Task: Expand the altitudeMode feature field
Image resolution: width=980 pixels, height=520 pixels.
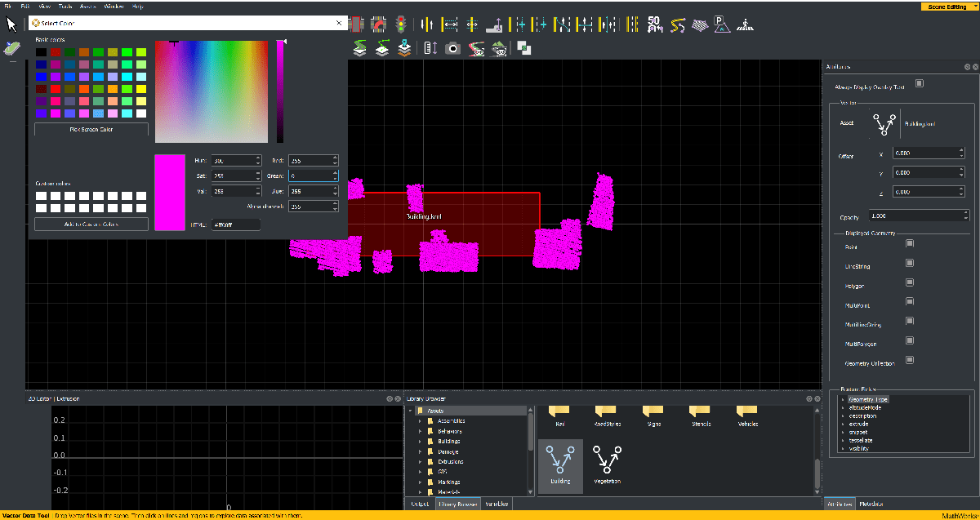Action: [x=843, y=407]
